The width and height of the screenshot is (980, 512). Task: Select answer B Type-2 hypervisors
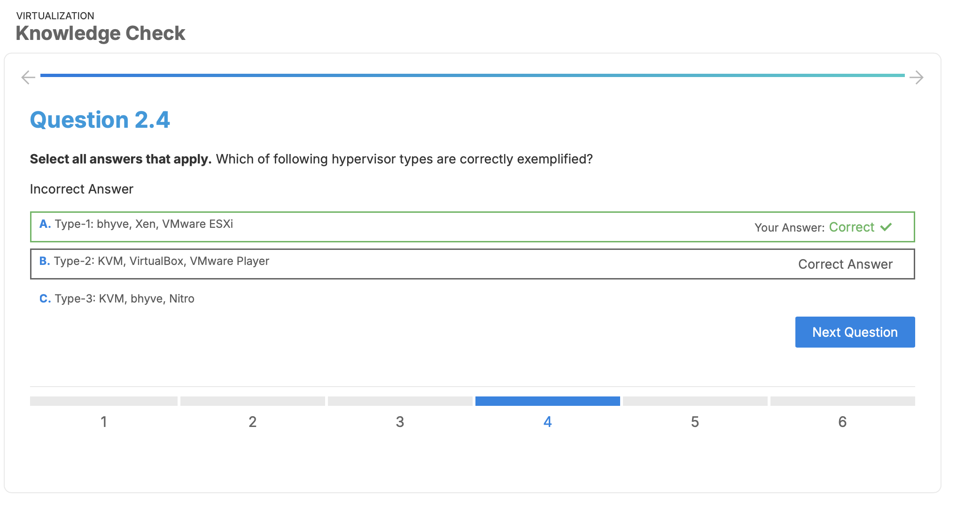point(161,261)
